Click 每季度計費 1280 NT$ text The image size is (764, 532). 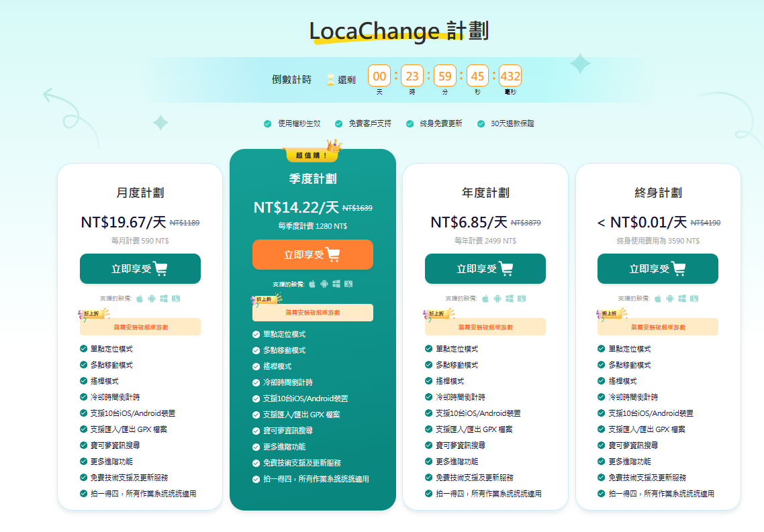pos(313,226)
